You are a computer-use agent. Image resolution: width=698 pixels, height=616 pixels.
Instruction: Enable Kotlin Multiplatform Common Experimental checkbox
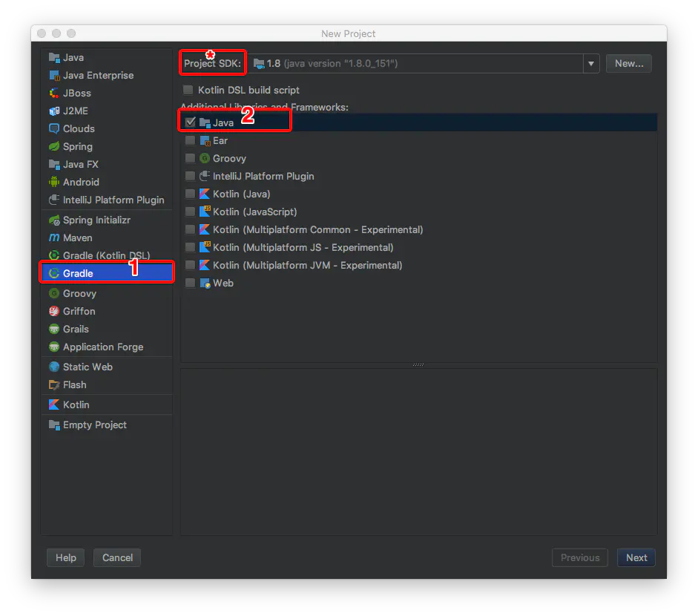[x=191, y=230]
